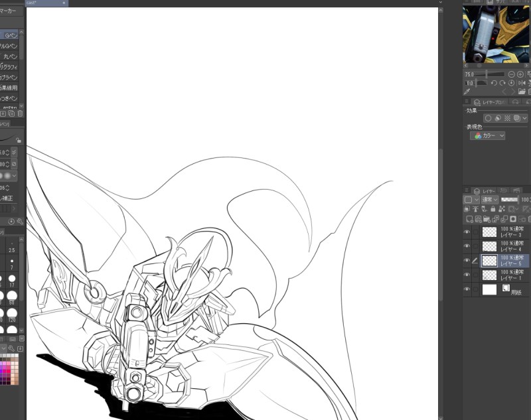Rotate the canvas left in Navigator
Screen dimensions: 531x420
coord(494,83)
